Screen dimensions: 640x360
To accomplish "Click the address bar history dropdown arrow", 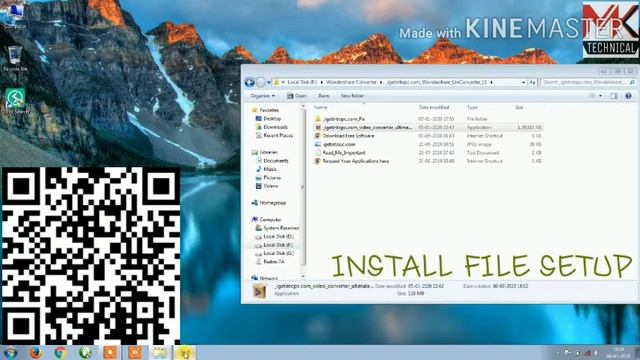I will [523, 82].
